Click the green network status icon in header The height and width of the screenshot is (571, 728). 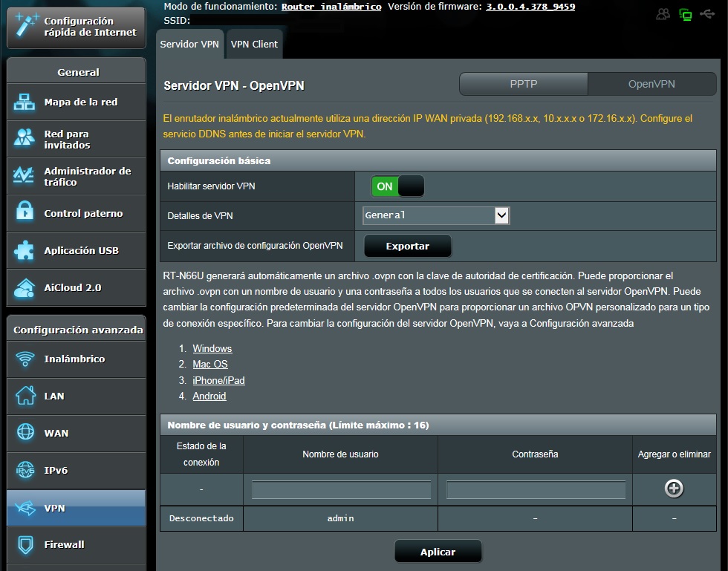[685, 15]
